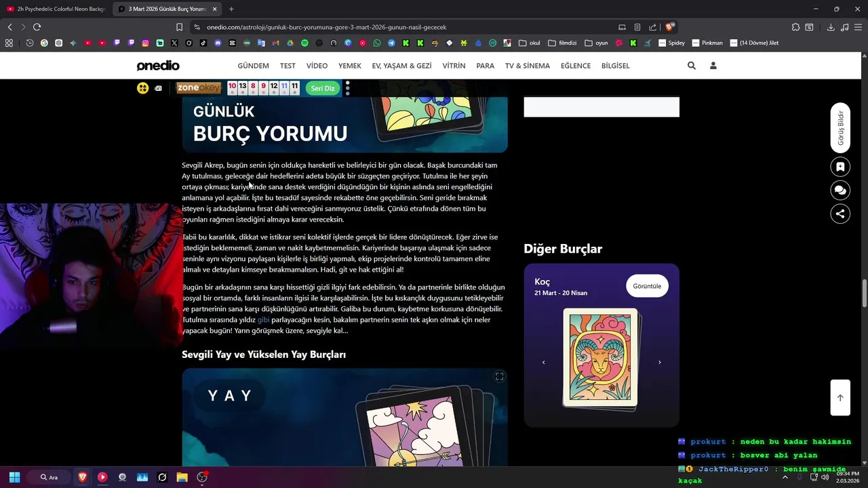Click the onedio logo
The width and height of the screenshot is (868, 488).
coord(158,66)
